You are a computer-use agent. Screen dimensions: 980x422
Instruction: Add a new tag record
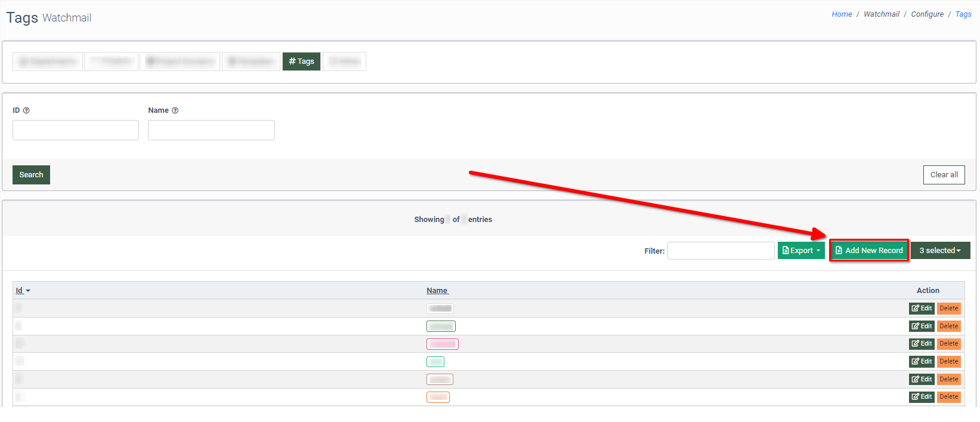pos(868,251)
